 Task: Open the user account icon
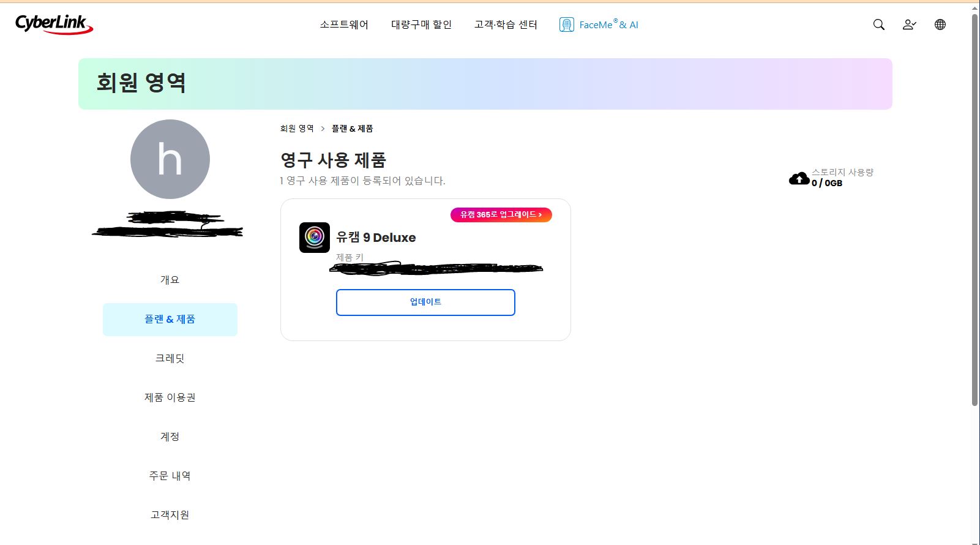909,24
